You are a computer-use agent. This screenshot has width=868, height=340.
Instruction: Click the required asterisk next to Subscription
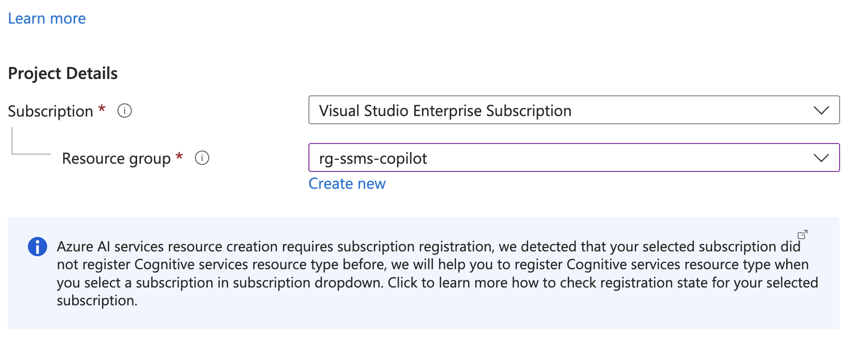102,109
